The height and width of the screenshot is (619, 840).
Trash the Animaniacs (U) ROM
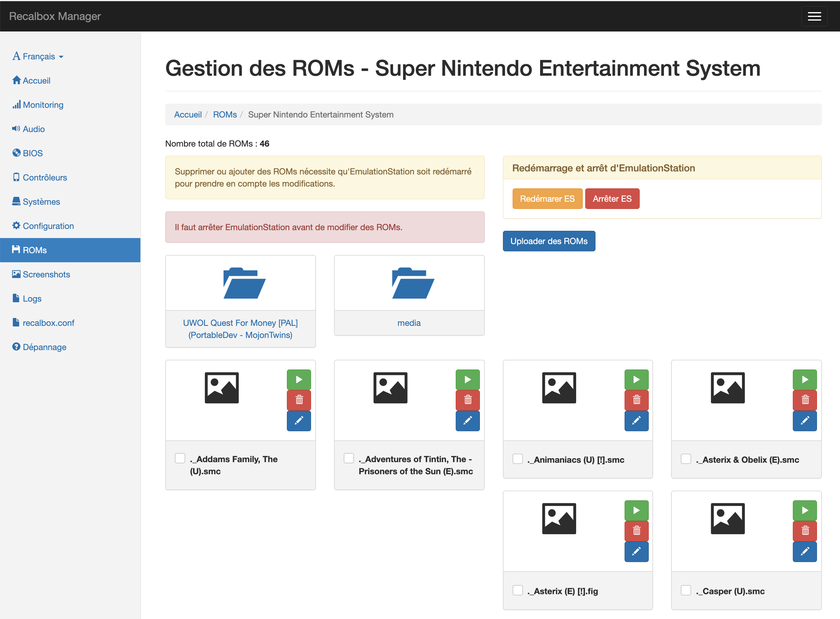(636, 400)
